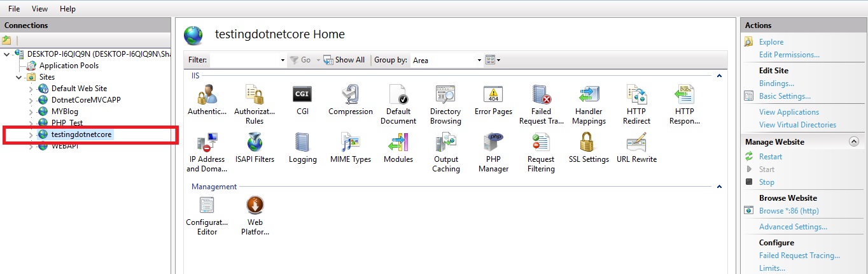The width and height of the screenshot is (868, 274).
Task: Open Advanced Settings link
Action: click(x=793, y=227)
